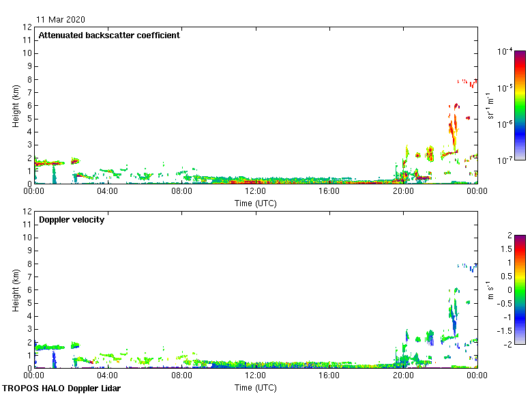Click the 10⁻⁴ label on backscatter color scale
This screenshot has width=532, height=396.
(x=505, y=52)
